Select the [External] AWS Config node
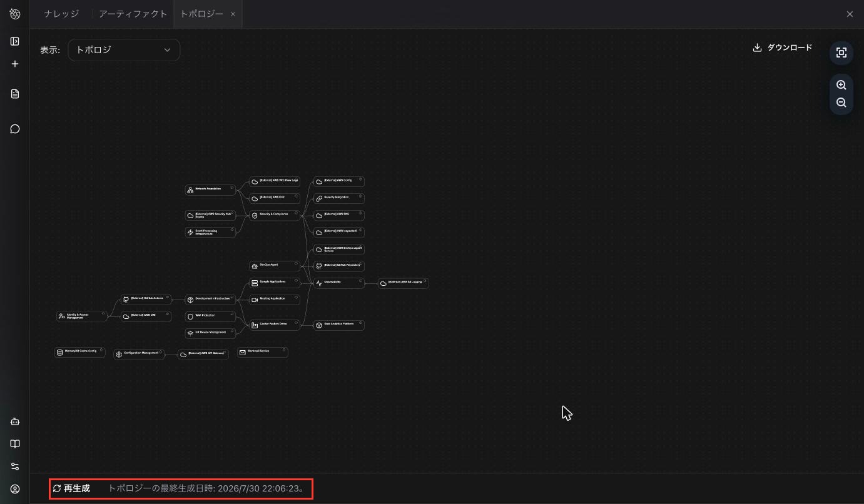Image resolution: width=864 pixels, height=504 pixels. (x=339, y=182)
